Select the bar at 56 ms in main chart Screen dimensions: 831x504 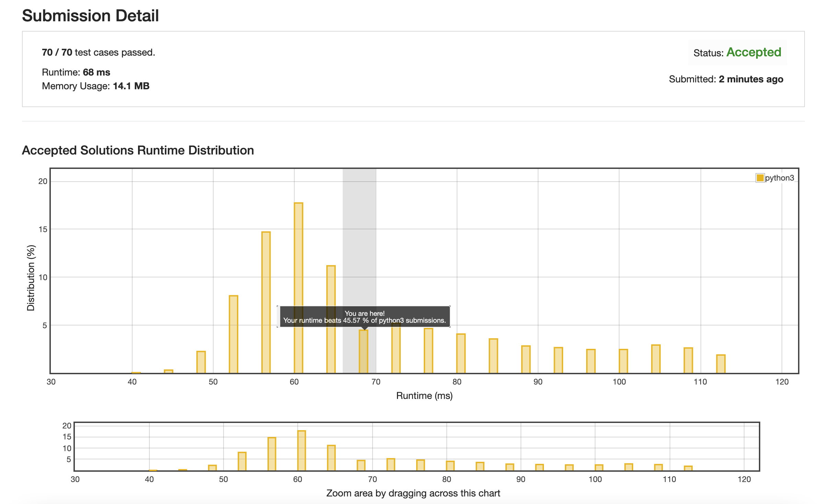266,302
